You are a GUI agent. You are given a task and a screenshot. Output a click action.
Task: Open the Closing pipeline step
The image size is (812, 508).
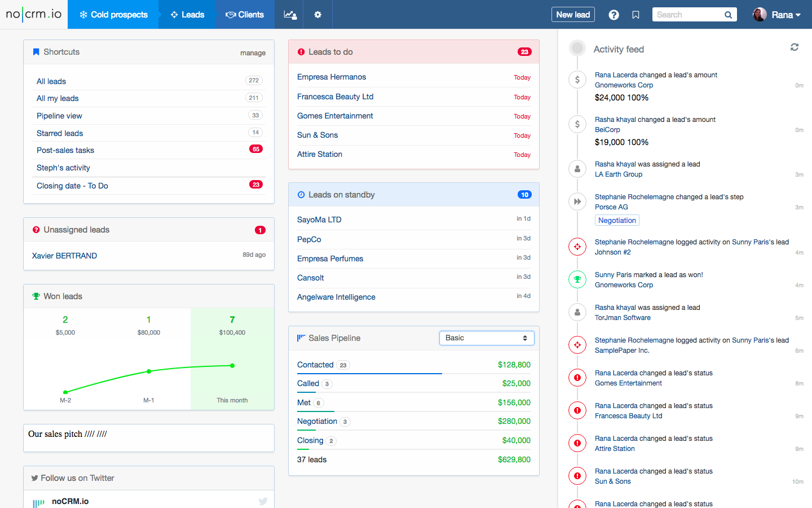[x=310, y=440]
